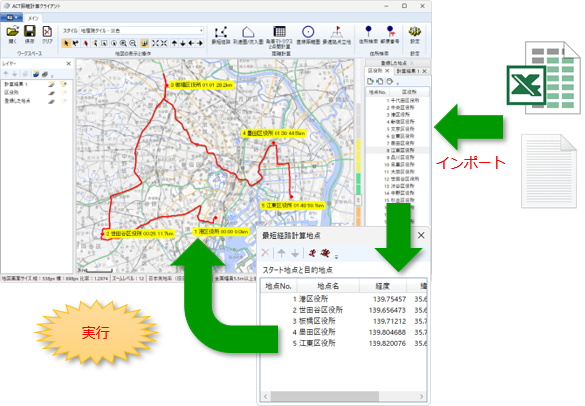Image resolution: width=585 pixels, height=406 pixels.
Task: Click the 地点名 column header in dialog
Action: [328, 286]
